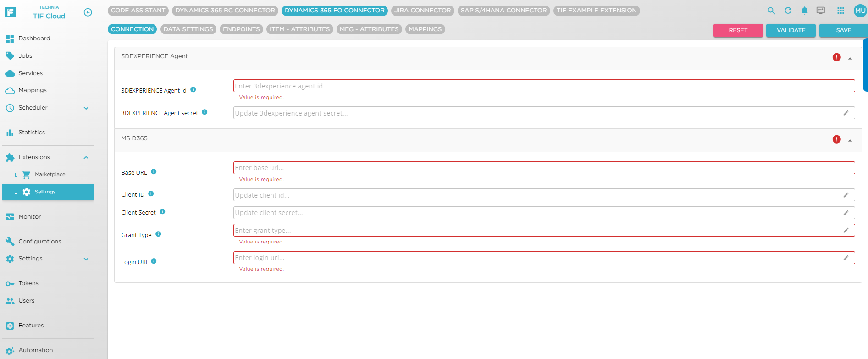868x359 pixels.
Task: Select the JIRA Connector tab
Action: pyautogui.click(x=422, y=11)
